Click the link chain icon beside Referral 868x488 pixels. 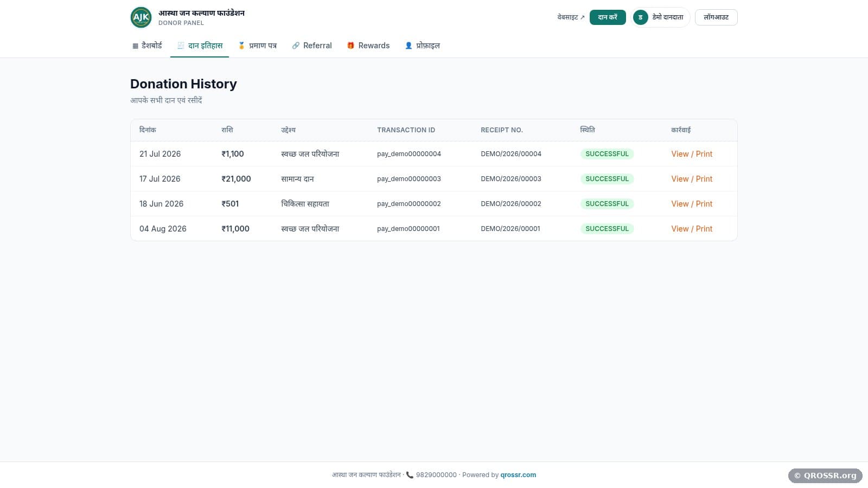pos(296,46)
